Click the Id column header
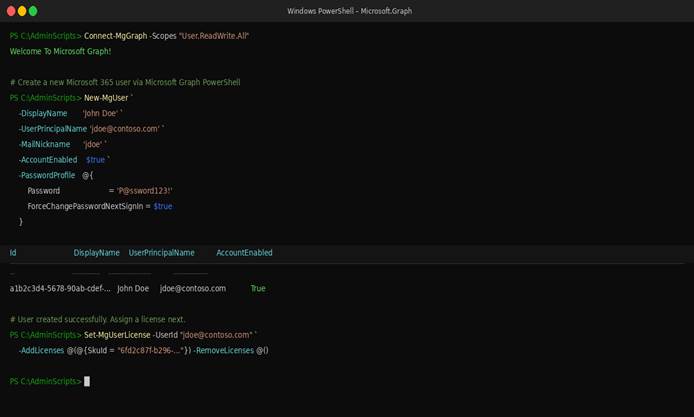The image size is (694, 417). (13, 253)
